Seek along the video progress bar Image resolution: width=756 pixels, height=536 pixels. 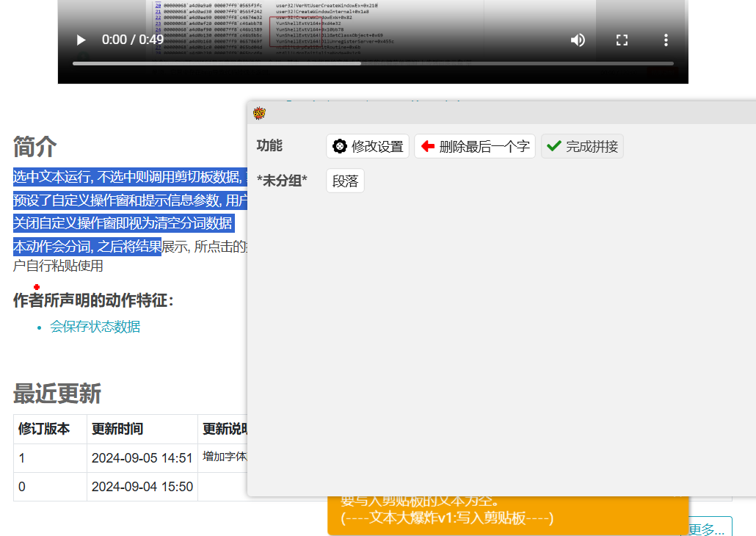coord(373,63)
